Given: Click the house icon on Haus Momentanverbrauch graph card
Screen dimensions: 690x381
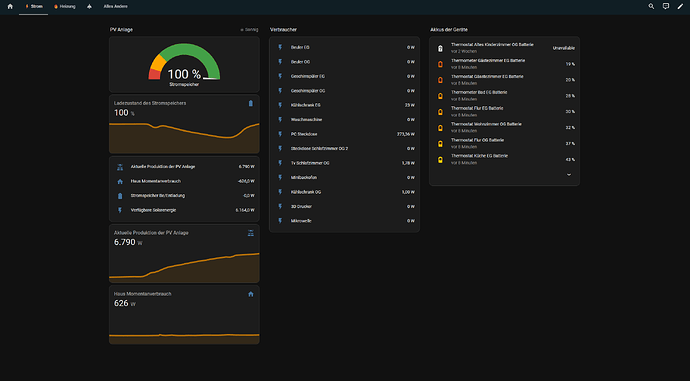Looking at the screenshot, I should (x=250, y=294).
